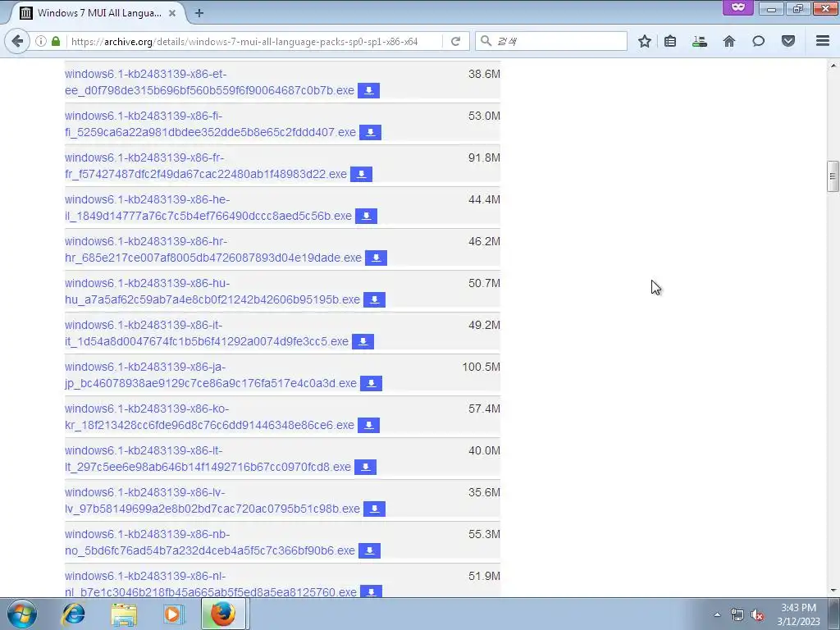Download the et-ee language pack file
Image resolution: width=840 pixels, height=630 pixels.
coord(368,90)
